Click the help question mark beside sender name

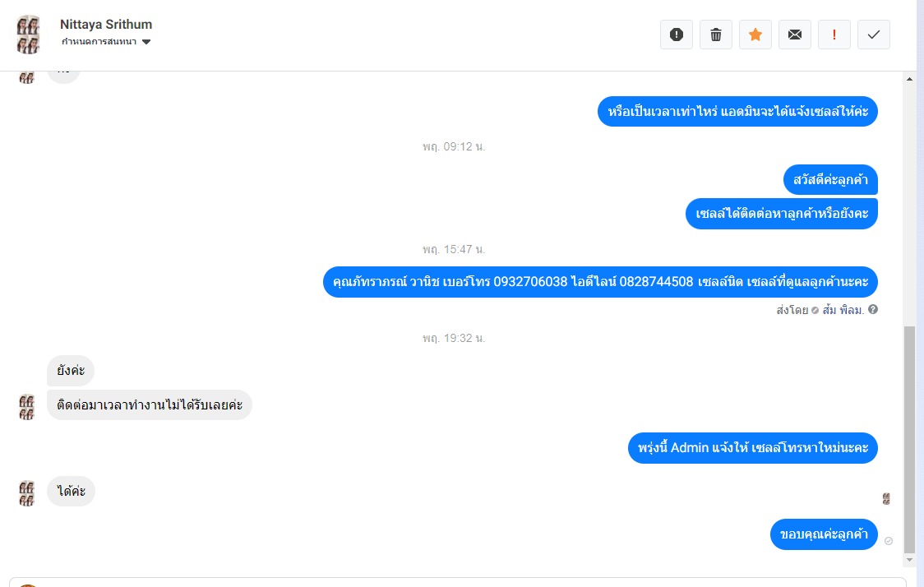[x=873, y=309]
